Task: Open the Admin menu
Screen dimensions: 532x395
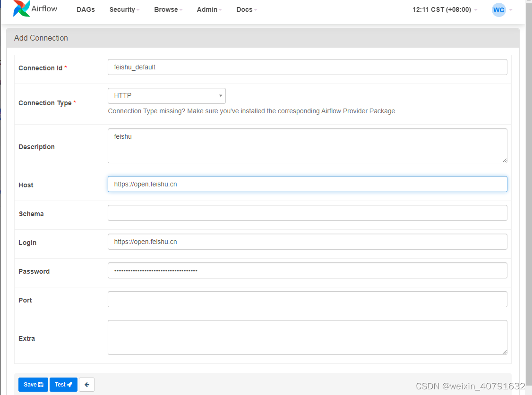Action: 209,9
